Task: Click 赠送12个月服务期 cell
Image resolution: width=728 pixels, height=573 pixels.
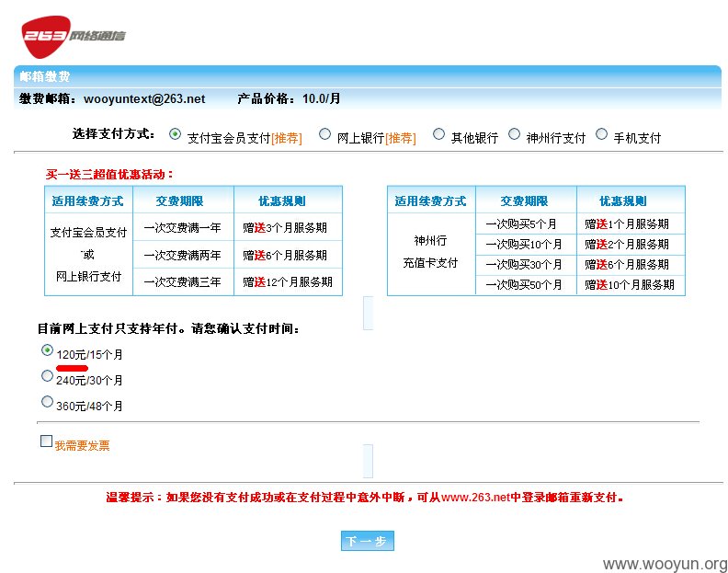Action: [289, 281]
